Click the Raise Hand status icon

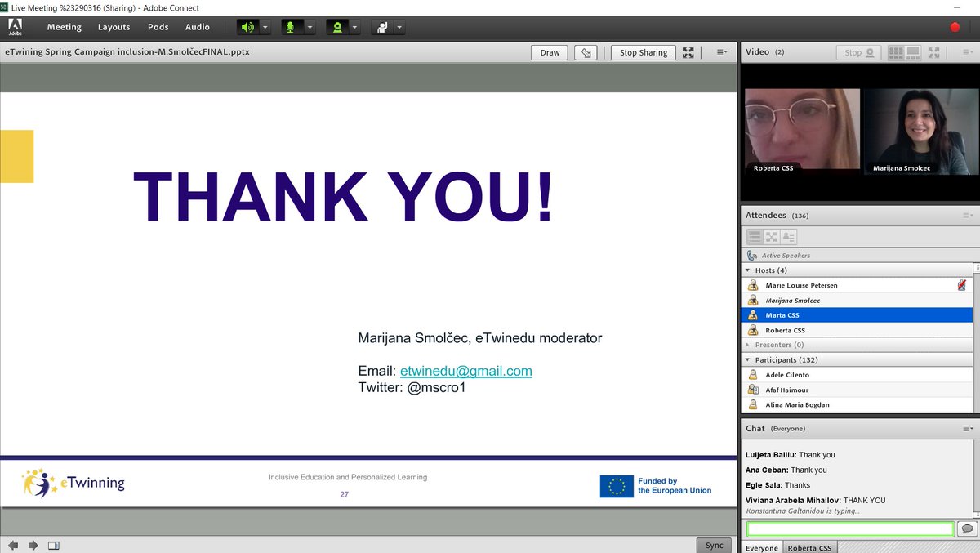click(381, 26)
